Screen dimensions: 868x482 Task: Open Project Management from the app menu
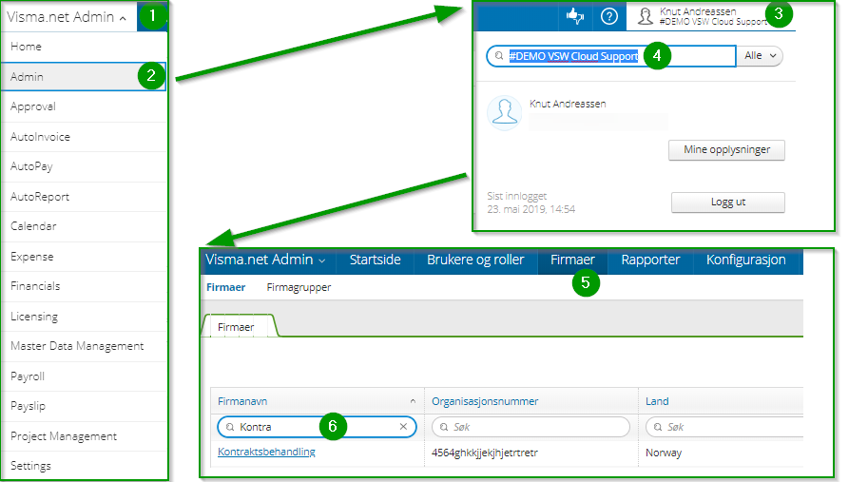pyautogui.click(x=85, y=436)
